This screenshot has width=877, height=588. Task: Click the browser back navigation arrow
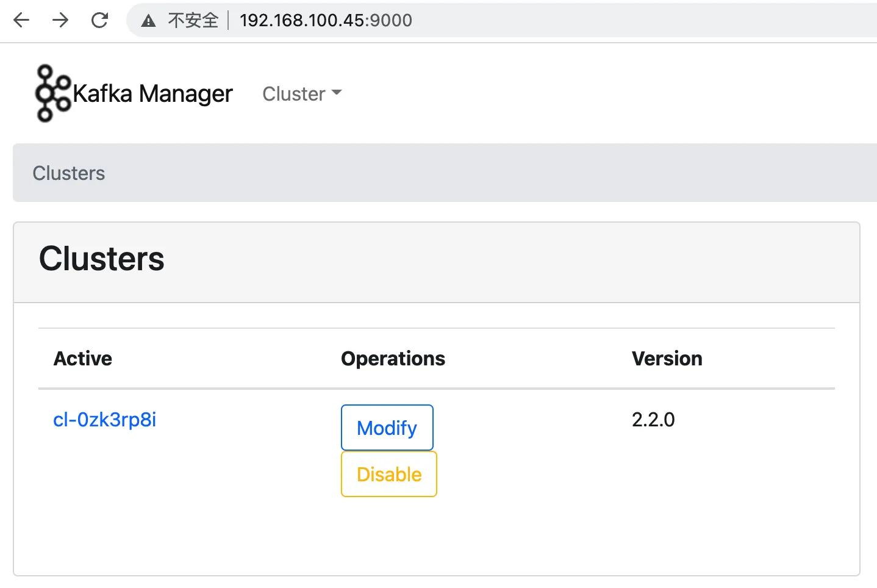21,20
